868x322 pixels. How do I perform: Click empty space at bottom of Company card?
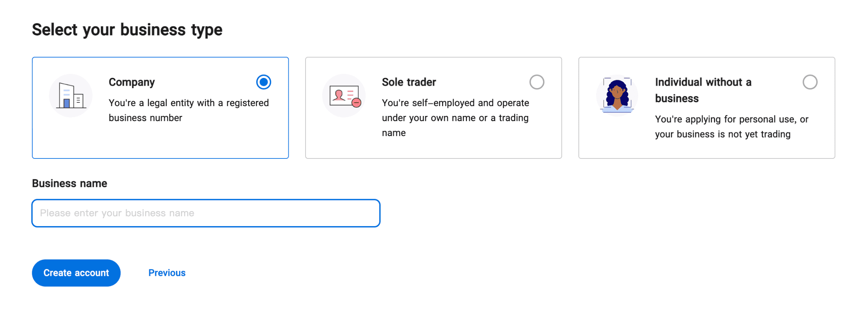[160, 145]
